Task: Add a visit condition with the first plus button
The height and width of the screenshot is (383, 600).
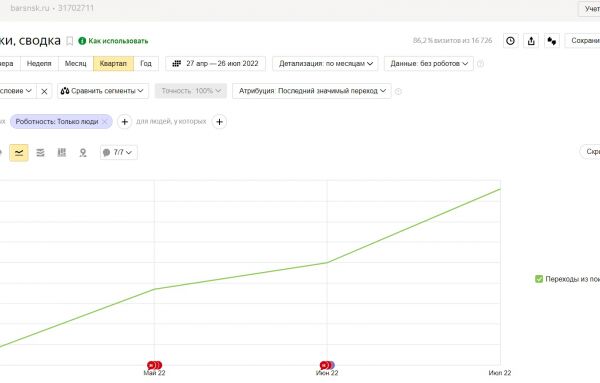Action: pos(124,122)
